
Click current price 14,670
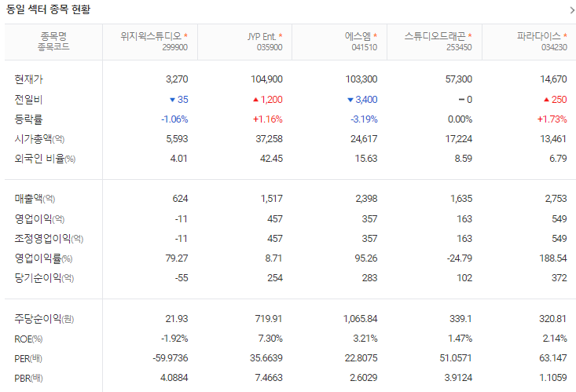tap(553, 79)
